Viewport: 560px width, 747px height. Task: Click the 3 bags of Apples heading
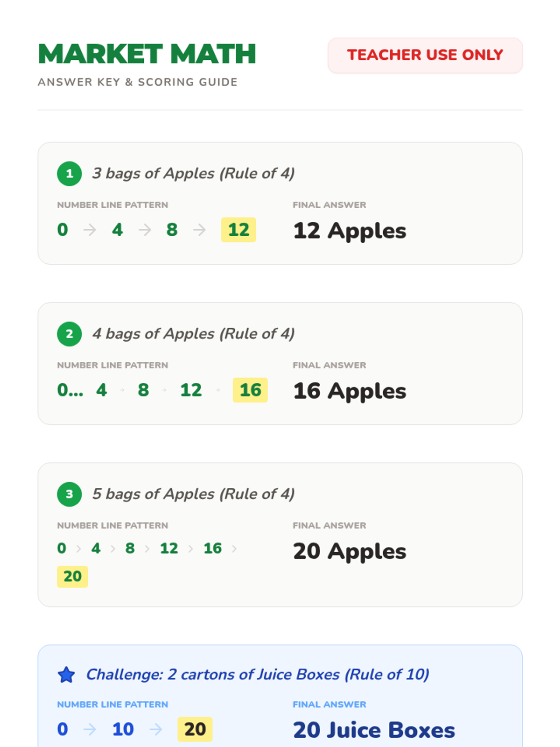[193, 174]
